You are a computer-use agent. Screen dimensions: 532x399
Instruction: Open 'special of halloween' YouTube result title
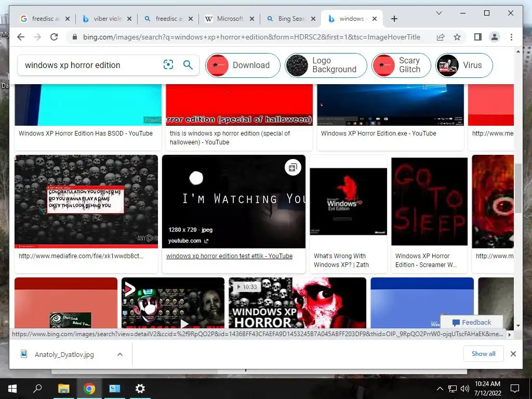coord(230,138)
